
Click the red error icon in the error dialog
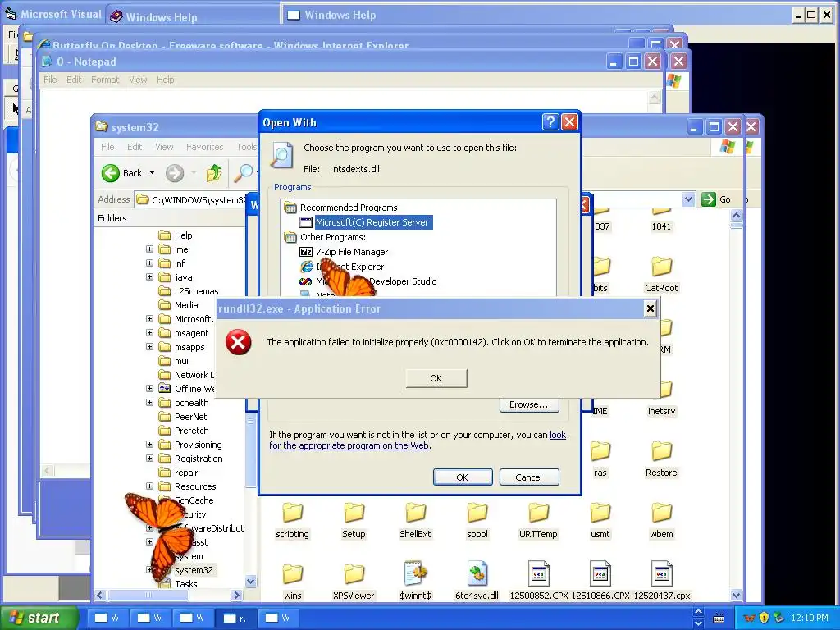[x=239, y=342]
